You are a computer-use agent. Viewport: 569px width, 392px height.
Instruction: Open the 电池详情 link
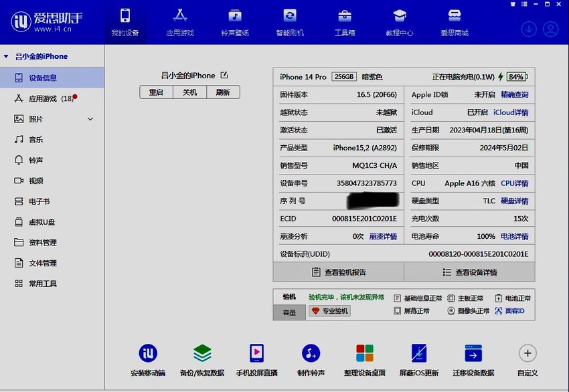click(514, 236)
